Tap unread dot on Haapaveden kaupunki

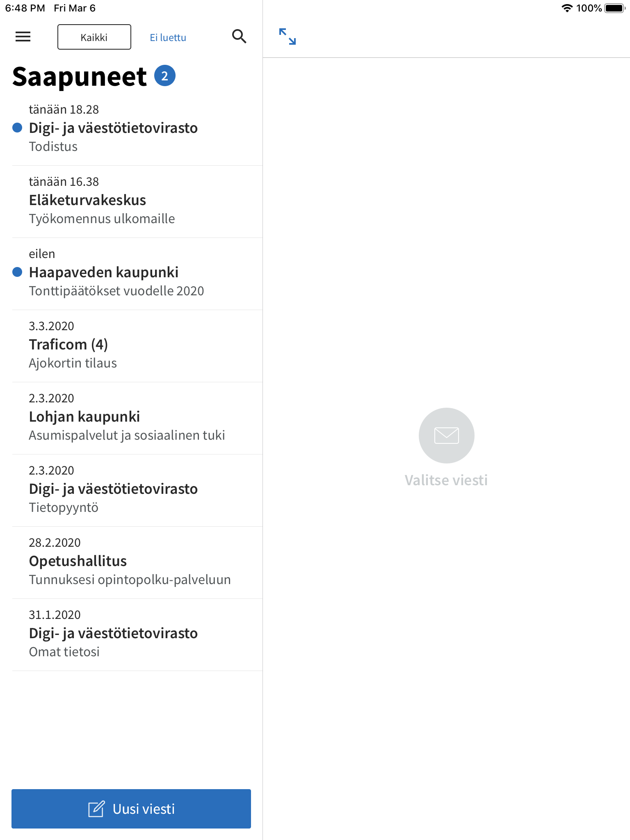pyautogui.click(x=17, y=272)
